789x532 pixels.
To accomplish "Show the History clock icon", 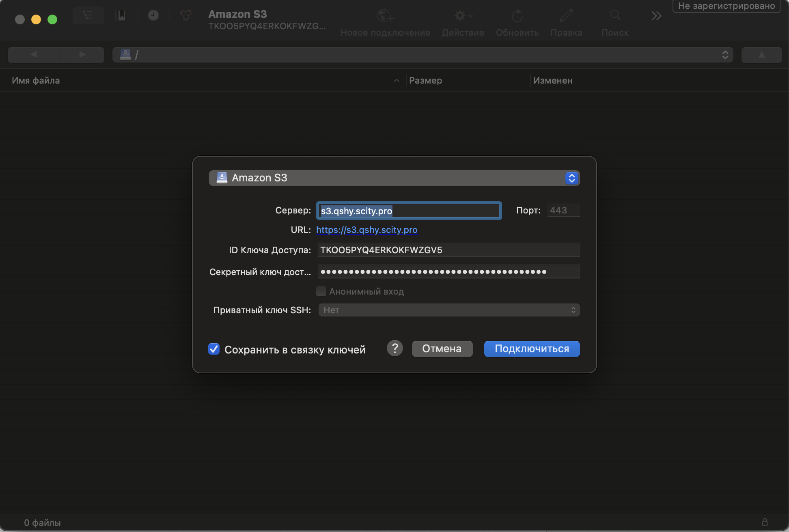I will 153,16.
